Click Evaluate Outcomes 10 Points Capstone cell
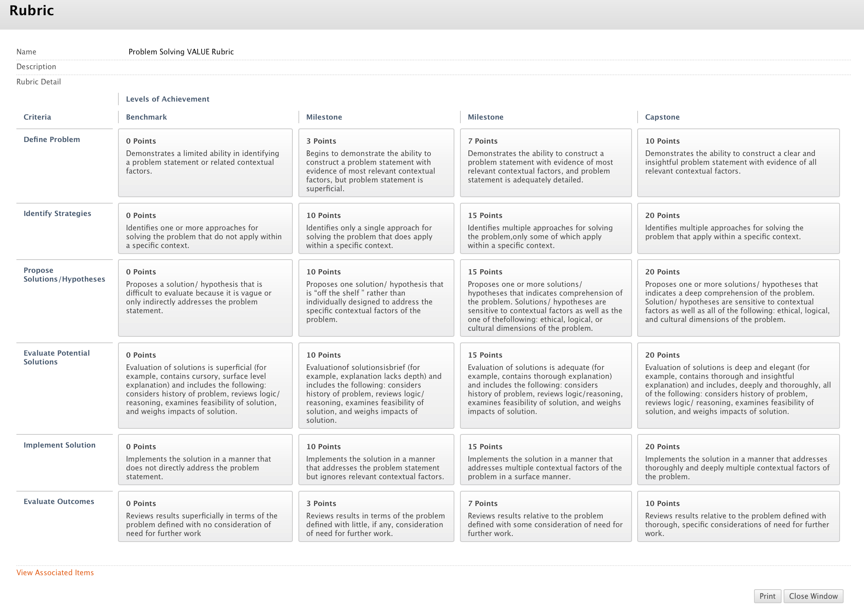864x616 pixels. click(x=738, y=516)
